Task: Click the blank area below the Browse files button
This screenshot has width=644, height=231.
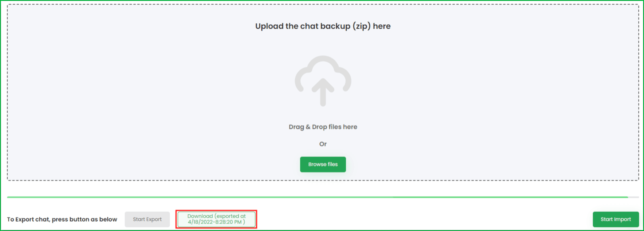Action: [x=323, y=176]
